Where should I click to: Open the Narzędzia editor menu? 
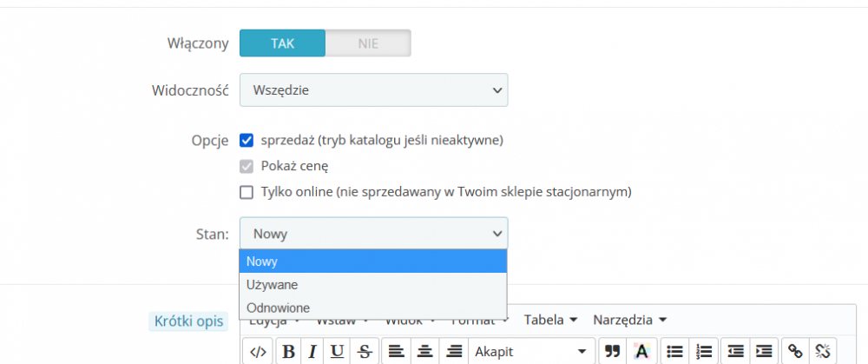(x=630, y=320)
